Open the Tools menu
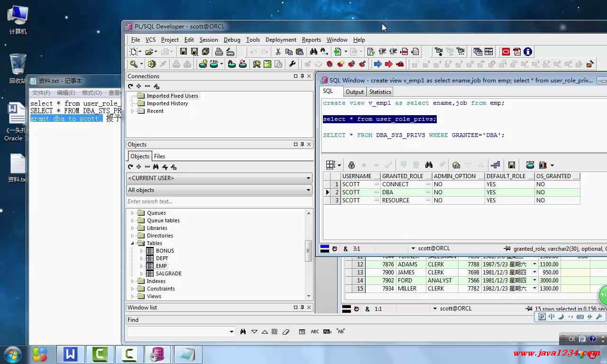The height and width of the screenshot is (364, 607). coord(253,40)
